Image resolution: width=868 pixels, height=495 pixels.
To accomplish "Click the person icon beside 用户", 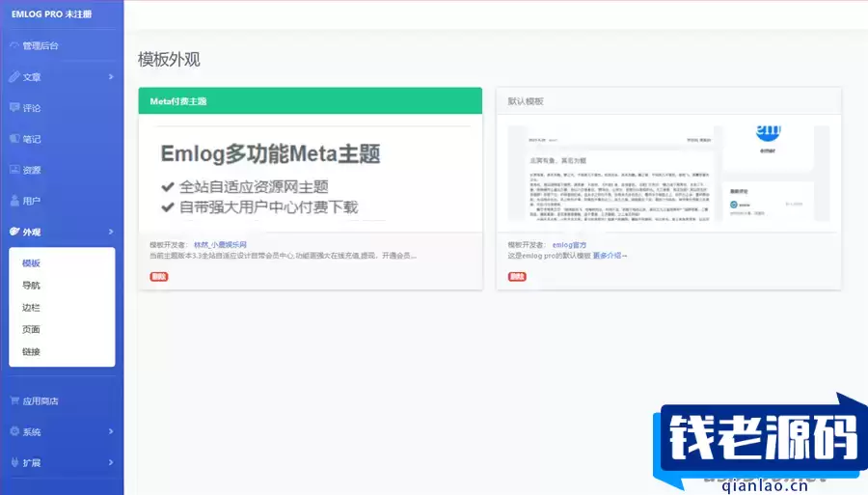I will point(14,201).
